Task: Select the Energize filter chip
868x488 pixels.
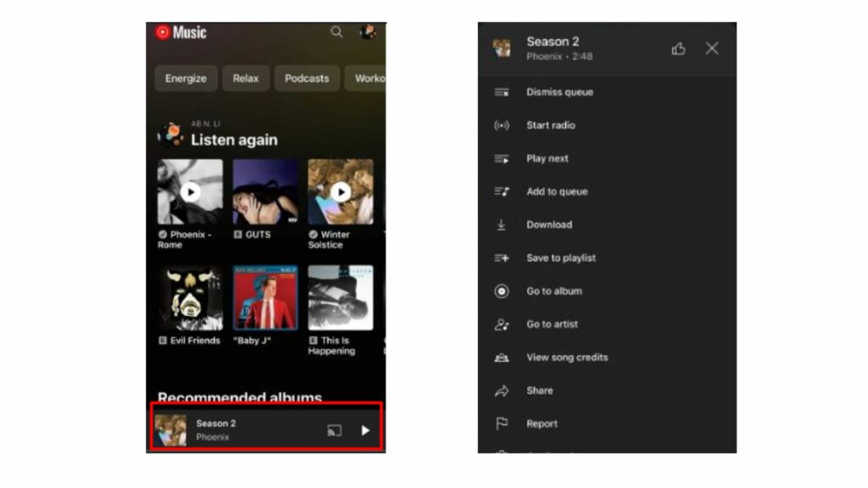Action: pos(185,78)
